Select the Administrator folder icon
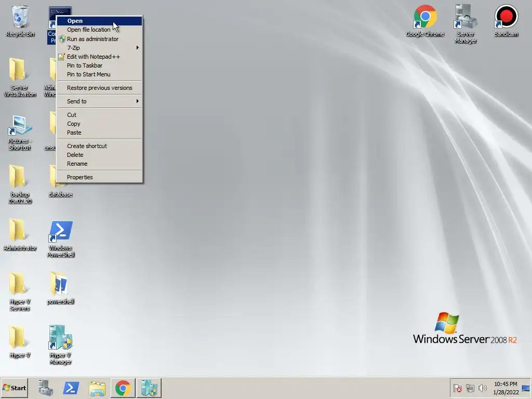 [20, 235]
